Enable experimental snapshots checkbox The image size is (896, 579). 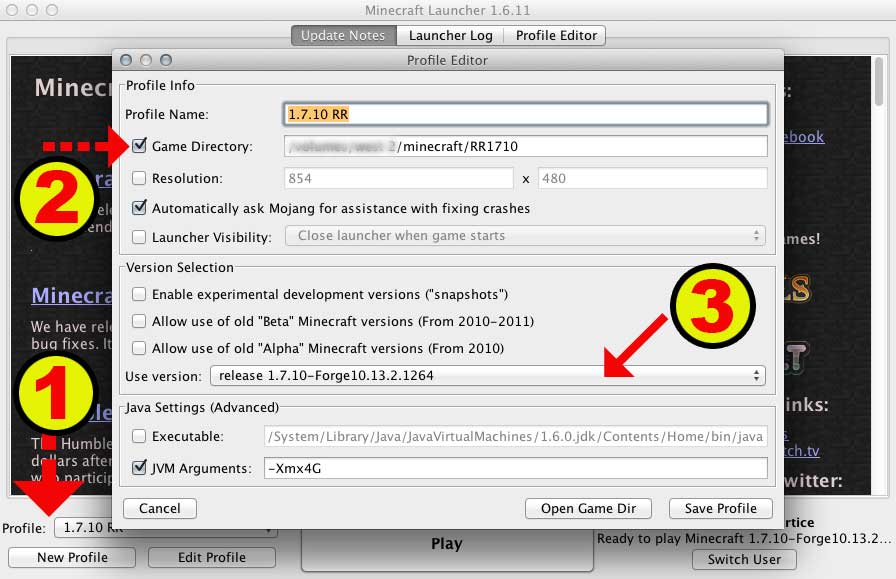[x=139, y=294]
